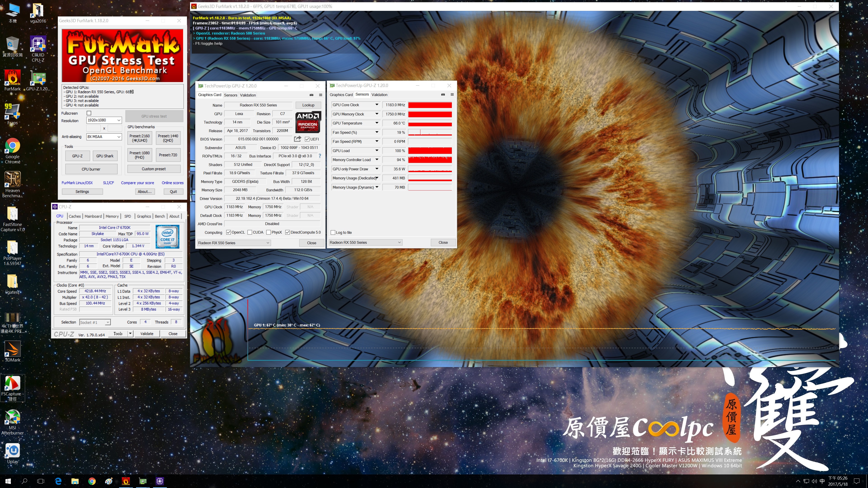868x488 pixels.
Task: Open Microsoft Edge from the taskbar
Action: [58, 481]
